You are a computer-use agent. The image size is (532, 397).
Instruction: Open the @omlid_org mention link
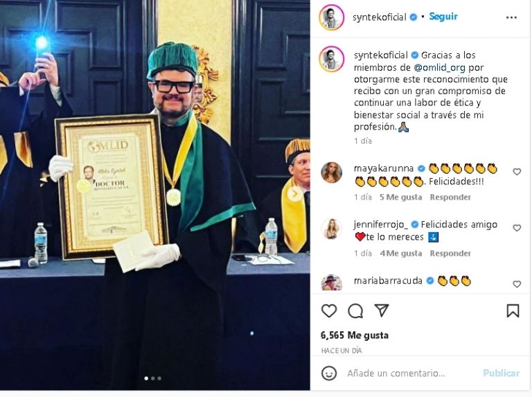point(439,67)
